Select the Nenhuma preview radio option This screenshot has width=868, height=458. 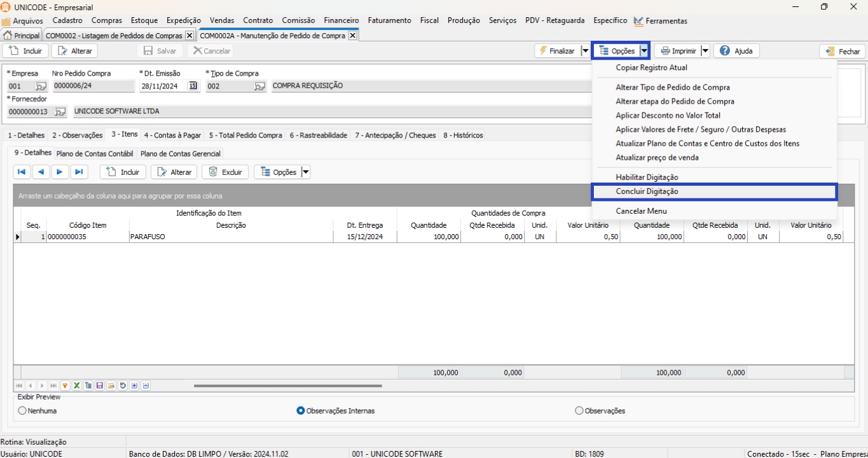[x=23, y=411]
